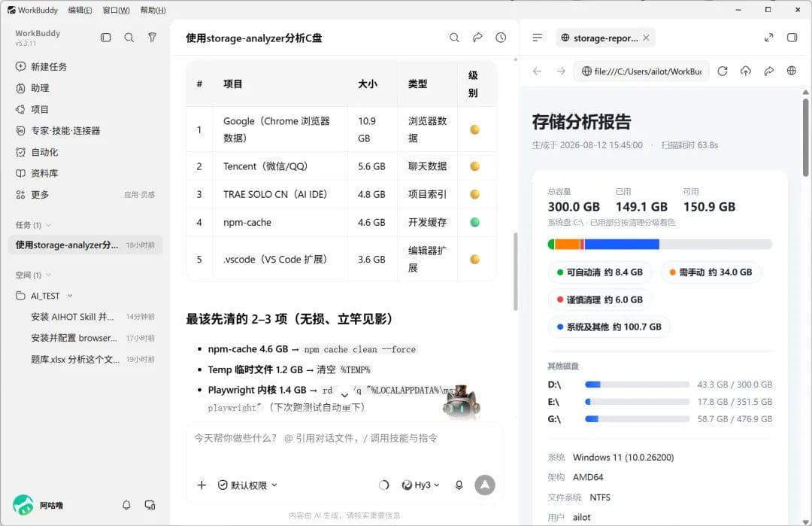Share the conversation with arrow icon

click(x=477, y=38)
